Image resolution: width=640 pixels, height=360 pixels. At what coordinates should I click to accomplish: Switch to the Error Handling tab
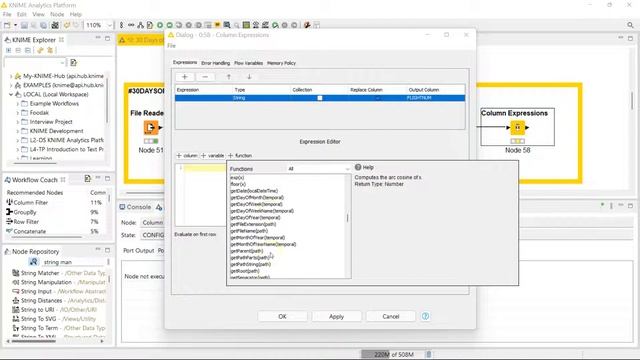[216, 63]
